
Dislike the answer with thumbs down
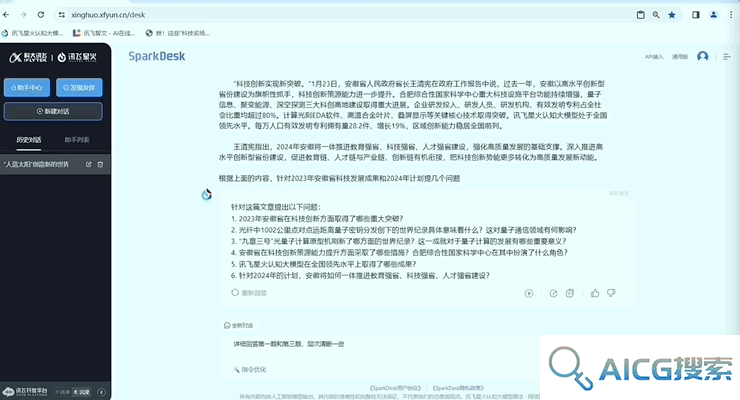click(611, 293)
